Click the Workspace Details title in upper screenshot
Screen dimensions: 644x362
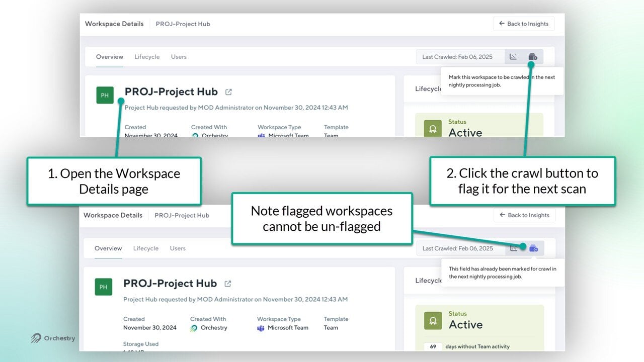point(114,24)
